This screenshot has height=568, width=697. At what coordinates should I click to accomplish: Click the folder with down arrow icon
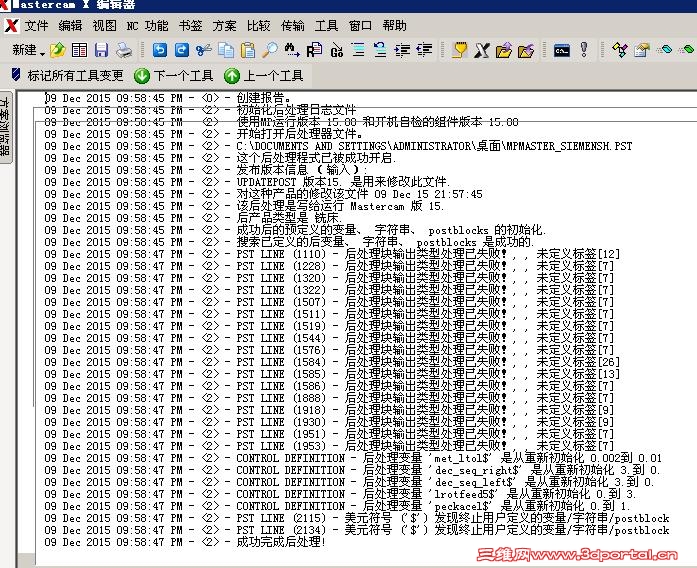tap(526, 50)
